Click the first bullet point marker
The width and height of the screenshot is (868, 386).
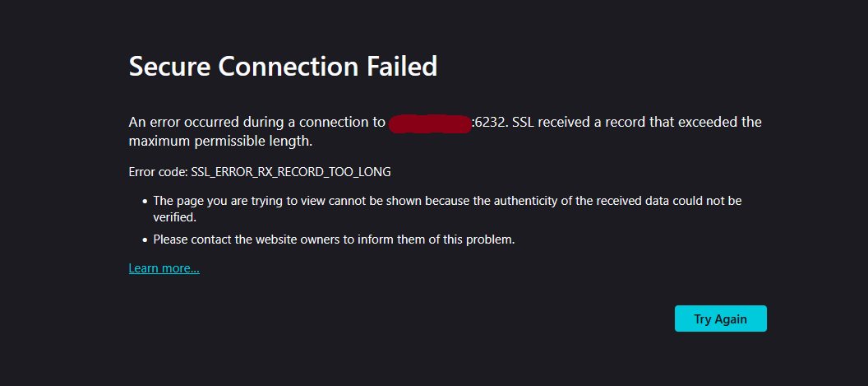click(145, 201)
